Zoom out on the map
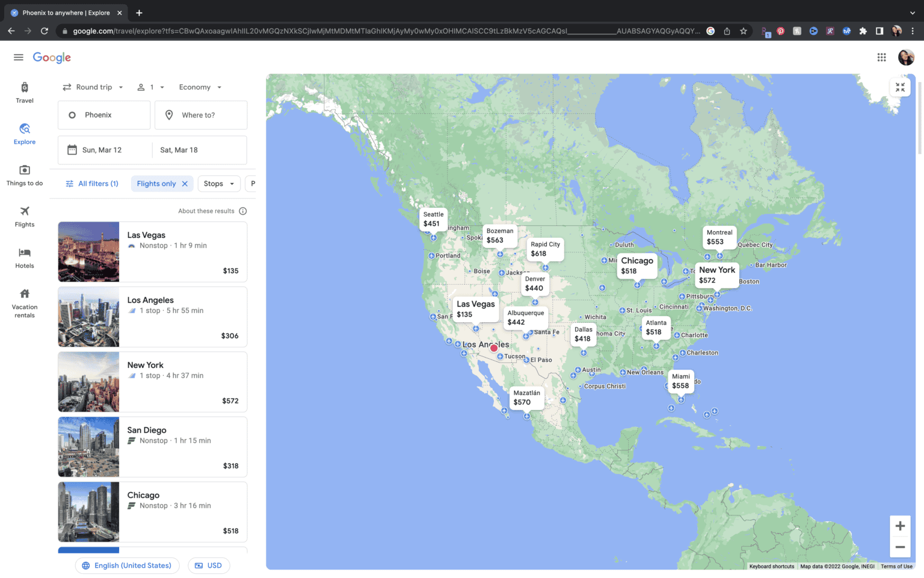Screen dimensions: 924x578 (900, 547)
